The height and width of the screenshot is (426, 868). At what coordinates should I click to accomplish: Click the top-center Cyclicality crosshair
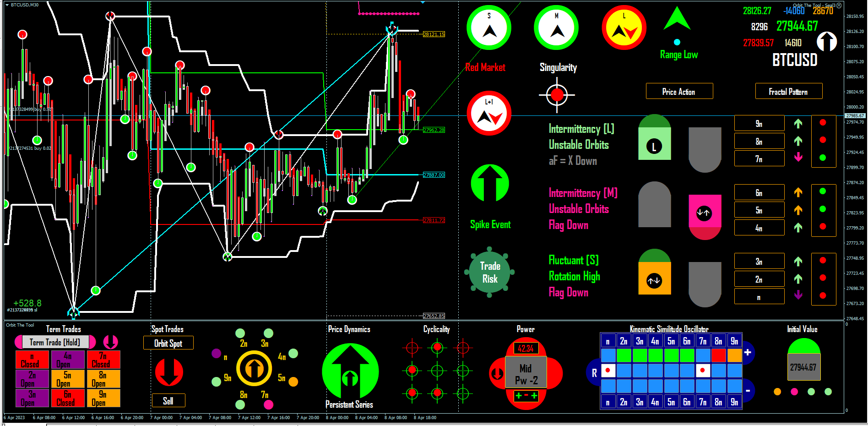tap(437, 348)
